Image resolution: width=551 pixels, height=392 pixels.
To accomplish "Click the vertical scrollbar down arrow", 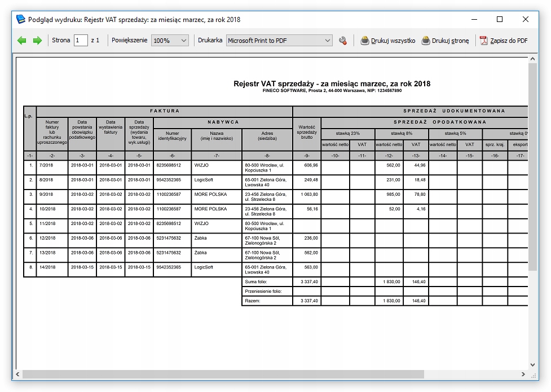I will (x=533, y=365).
